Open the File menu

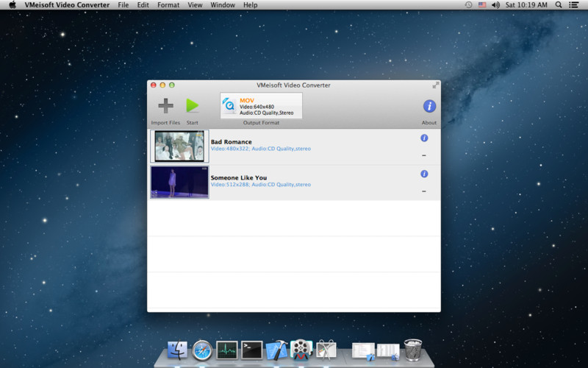123,5
